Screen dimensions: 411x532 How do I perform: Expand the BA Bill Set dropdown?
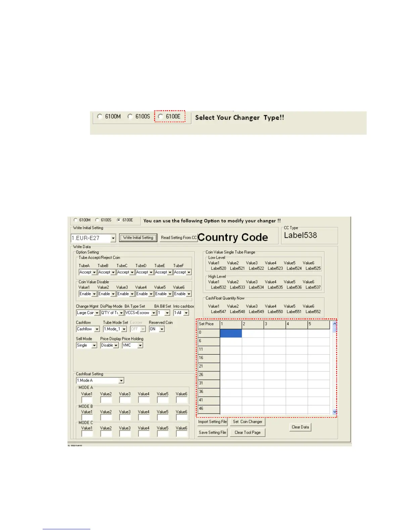[x=167, y=313]
